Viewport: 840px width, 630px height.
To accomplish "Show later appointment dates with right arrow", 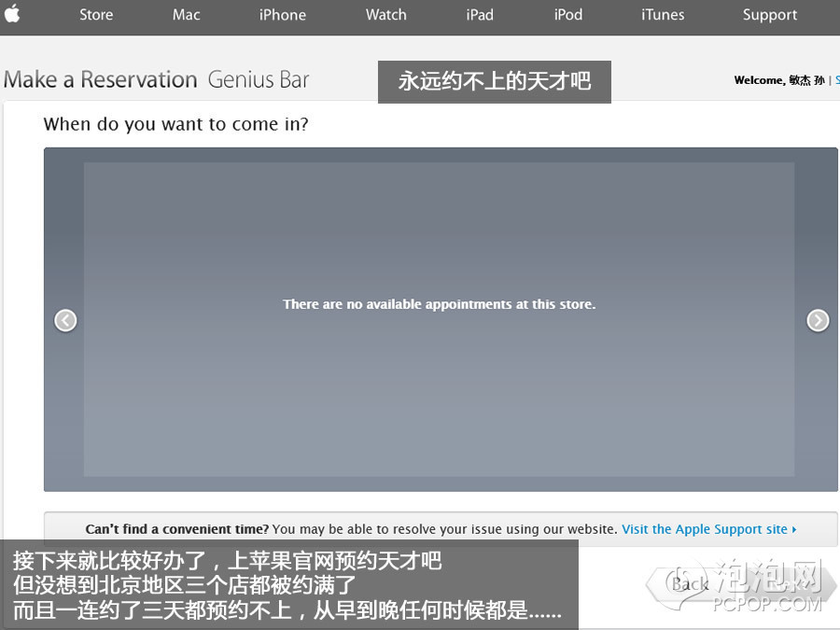I will pos(818,320).
